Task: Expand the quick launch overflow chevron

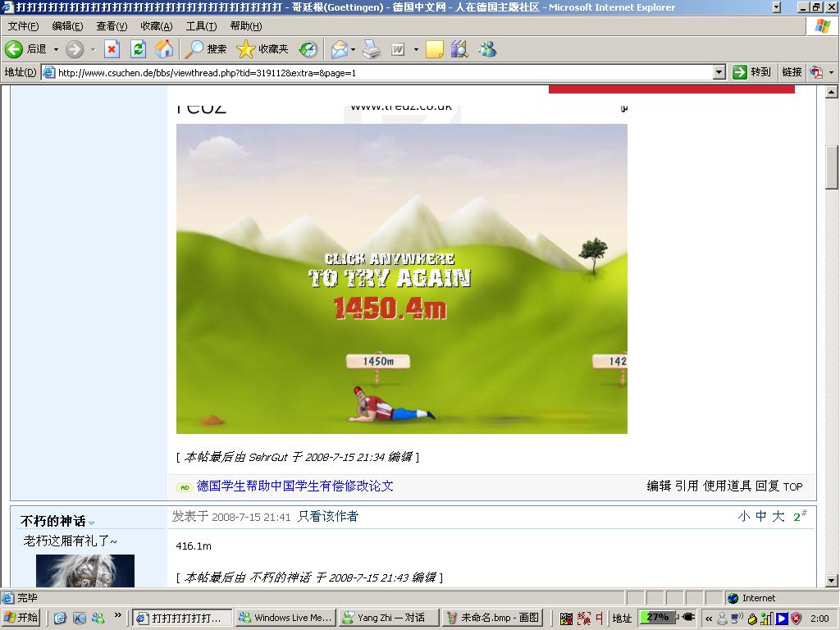Action: coord(118,615)
